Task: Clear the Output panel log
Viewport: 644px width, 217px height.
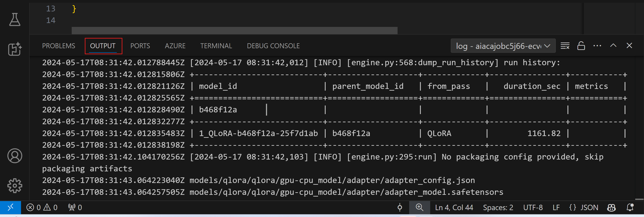Action: coord(565,46)
